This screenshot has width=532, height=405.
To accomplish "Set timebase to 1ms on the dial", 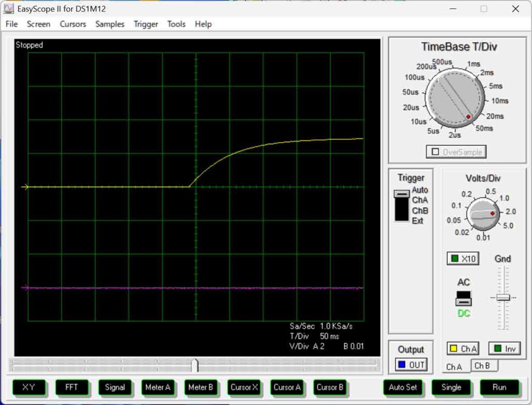I will 474,64.
